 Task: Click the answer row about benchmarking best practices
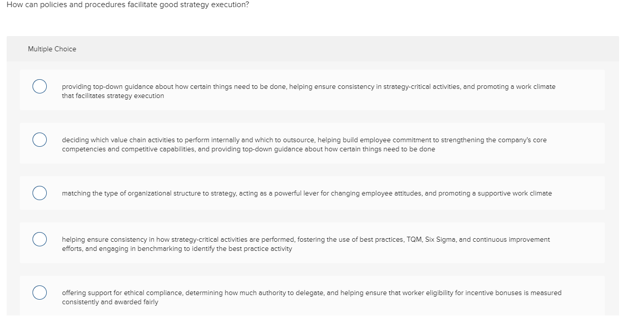305,243
